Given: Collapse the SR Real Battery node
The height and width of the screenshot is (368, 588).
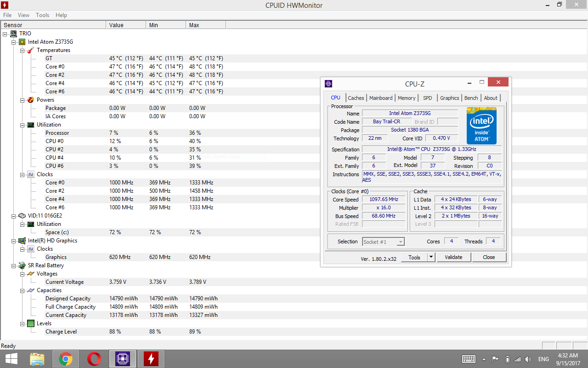Looking at the screenshot, I should 14,265.
